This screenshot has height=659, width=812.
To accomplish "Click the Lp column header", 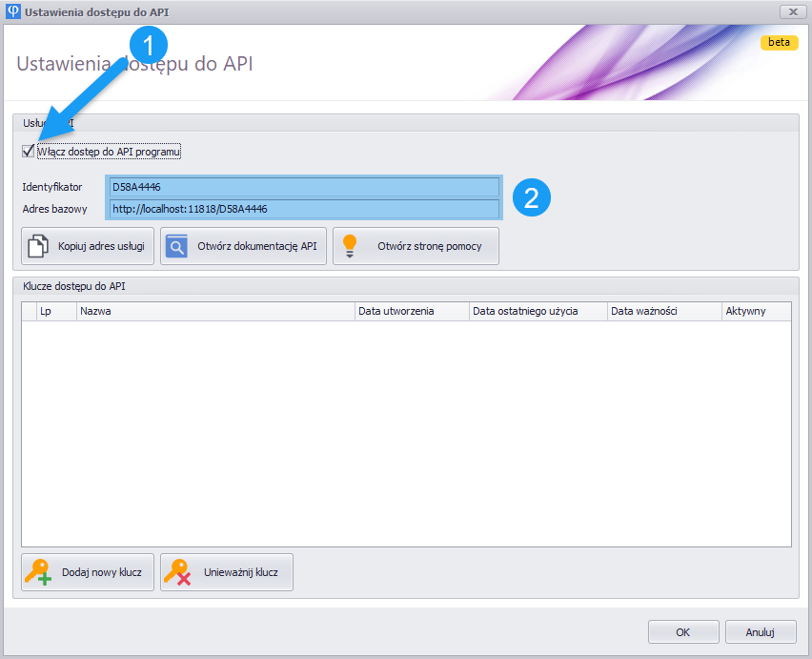I will (x=56, y=311).
